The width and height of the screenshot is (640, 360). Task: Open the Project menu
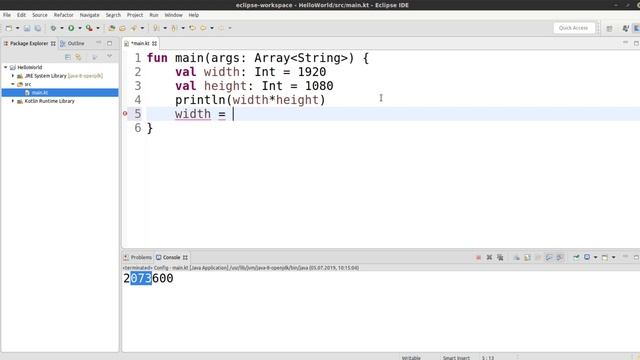(x=135, y=15)
